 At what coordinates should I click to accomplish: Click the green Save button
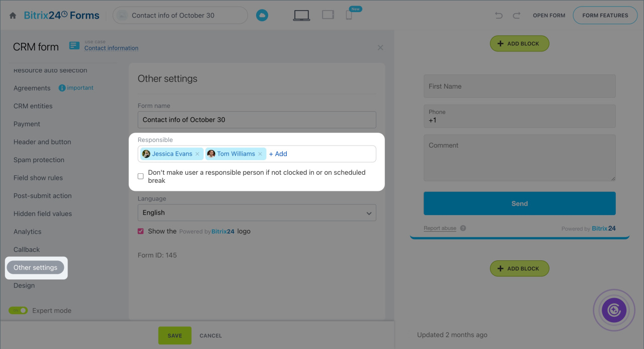[x=175, y=336]
